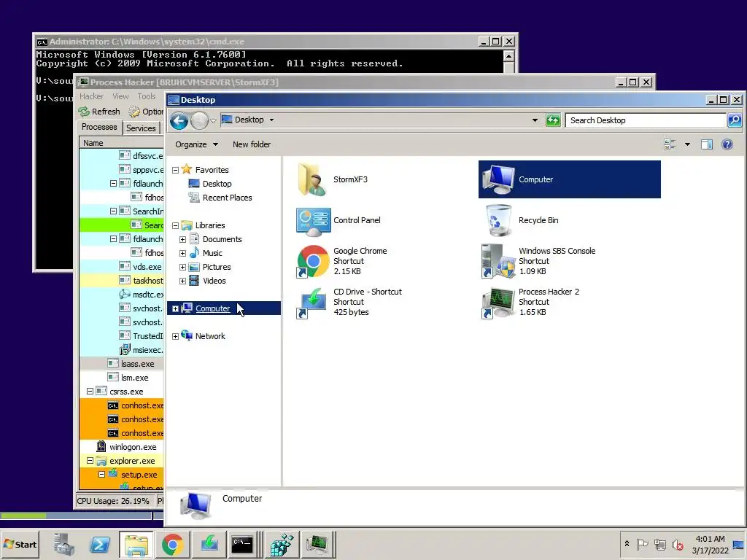Click Refresh in Process Hacker toolbar
Image resolution: width=747 pixels, height=560 pixels.
[x=99, y=112]
